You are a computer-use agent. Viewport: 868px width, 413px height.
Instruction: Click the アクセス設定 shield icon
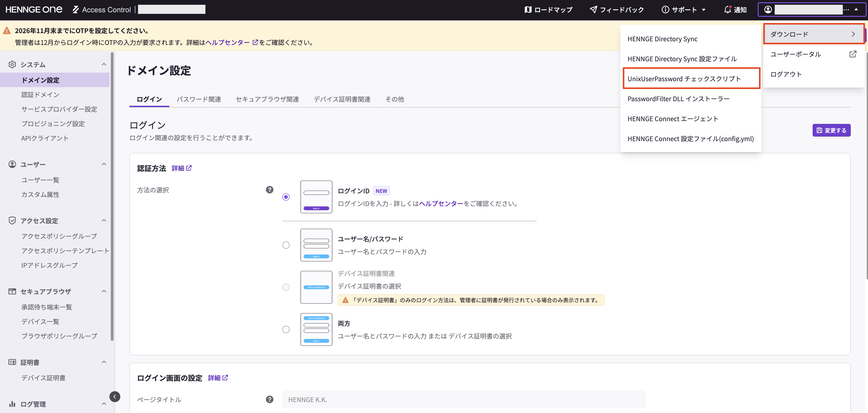(x=12, y=220)
